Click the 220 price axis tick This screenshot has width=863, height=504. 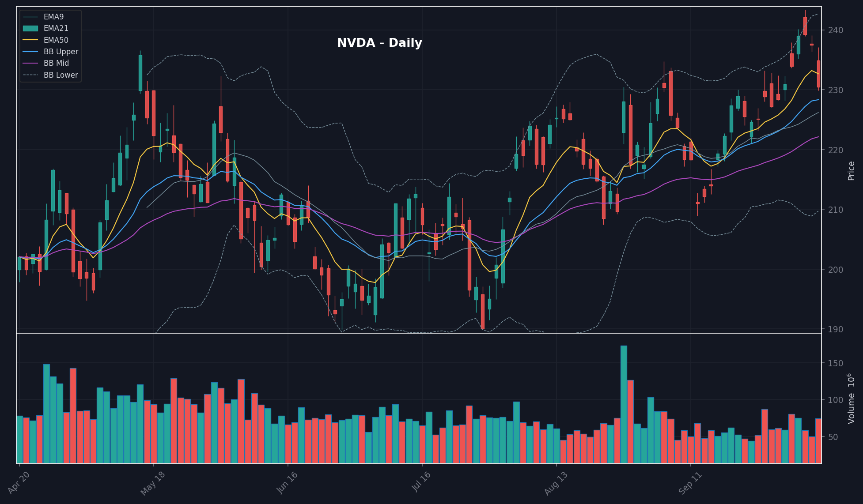coord(836,150)
